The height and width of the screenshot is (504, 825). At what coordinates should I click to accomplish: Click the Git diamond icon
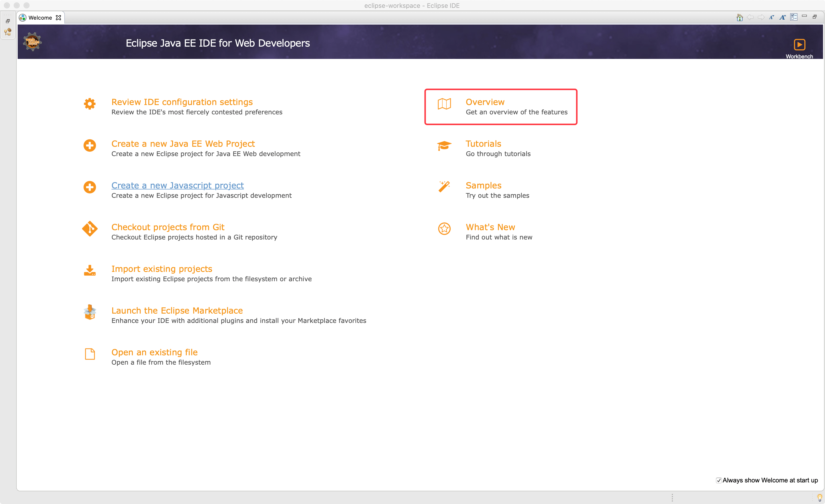(x=90, y=229)
